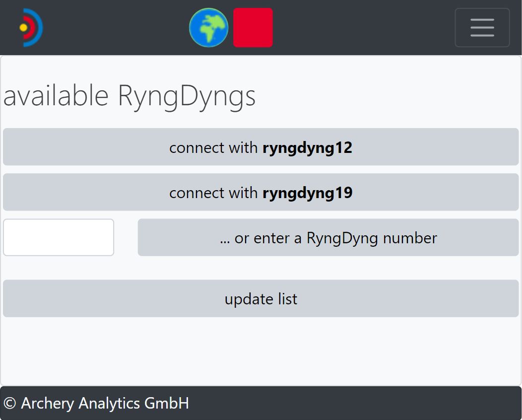Screen dimensions: 522x420
Task: Click the Archery Analytics GmbH footer text
Action: pyautogui.click(x=105, y=403)
